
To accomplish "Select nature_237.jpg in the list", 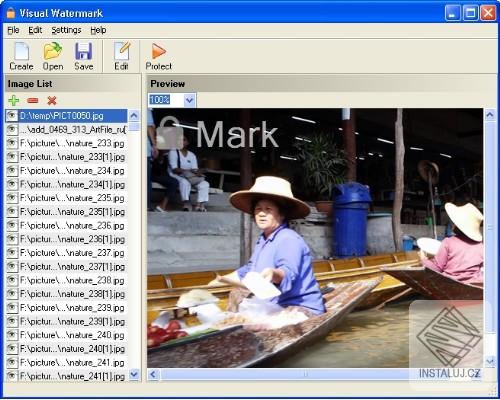I will tap(66, 253).
